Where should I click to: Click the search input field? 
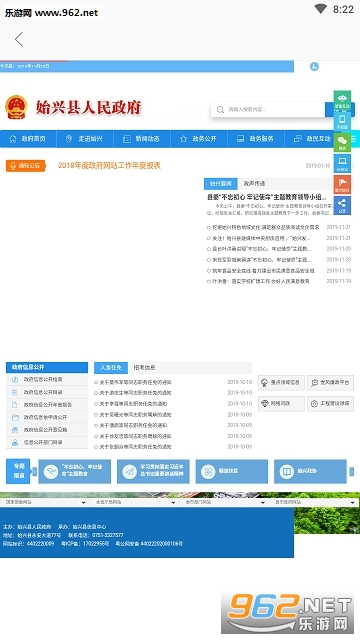[x=268, y=109]
